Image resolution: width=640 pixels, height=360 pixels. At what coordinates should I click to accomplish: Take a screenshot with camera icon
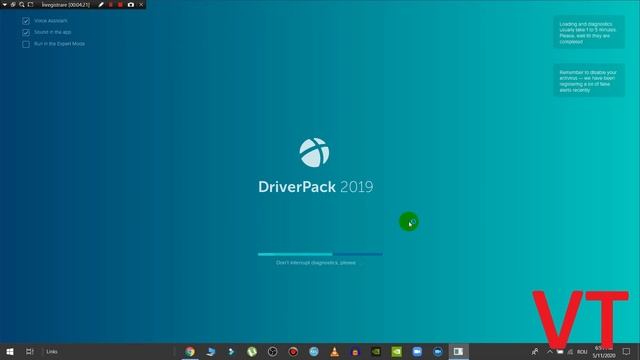pos(131,4)
